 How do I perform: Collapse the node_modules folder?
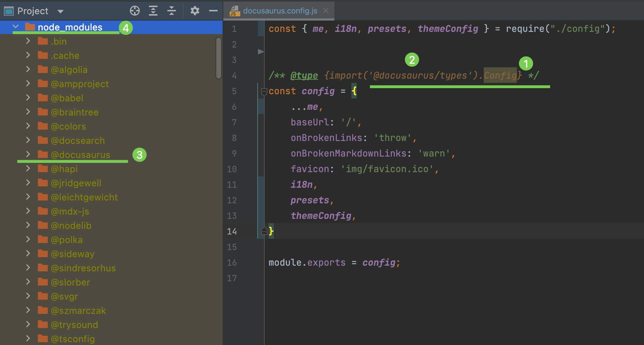pyautogui.click(x=16, y=27)
